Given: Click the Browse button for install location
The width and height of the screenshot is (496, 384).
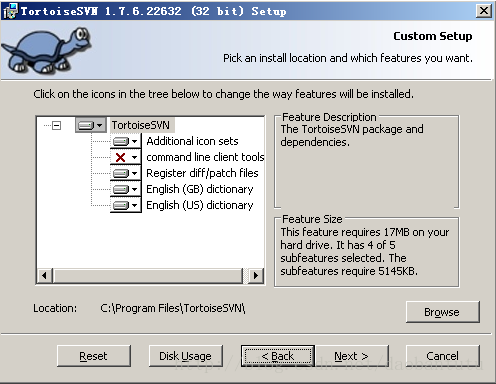Looking at the screenshot, I should pos(443,312).
